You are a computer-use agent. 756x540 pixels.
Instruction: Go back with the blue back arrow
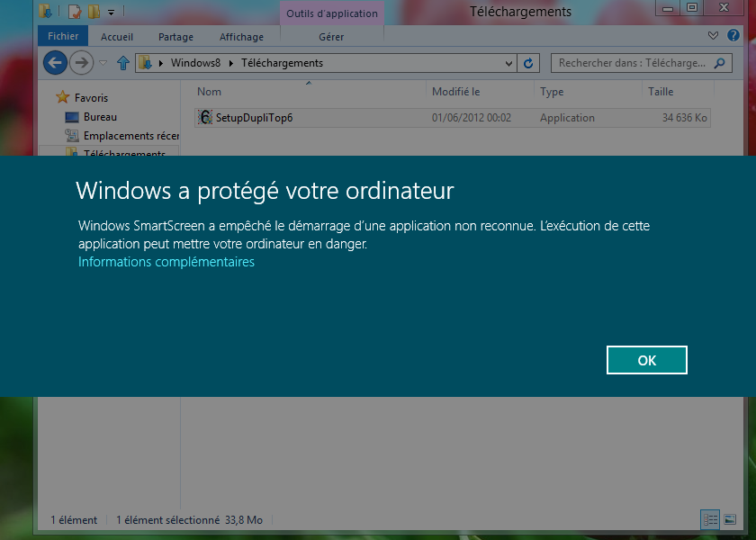[x=55, y=63]
